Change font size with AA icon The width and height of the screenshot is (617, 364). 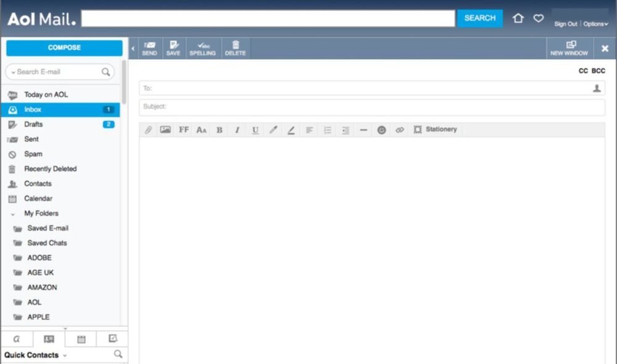[201, 130]
